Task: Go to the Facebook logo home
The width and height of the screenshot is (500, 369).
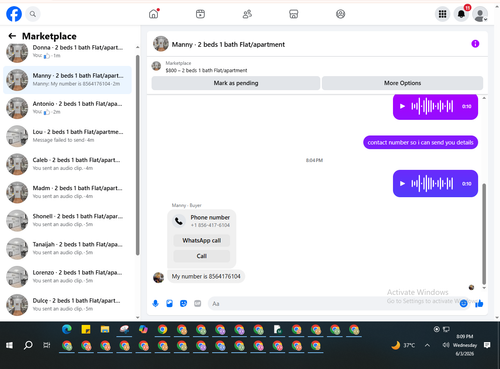Action: click(14, 14)
